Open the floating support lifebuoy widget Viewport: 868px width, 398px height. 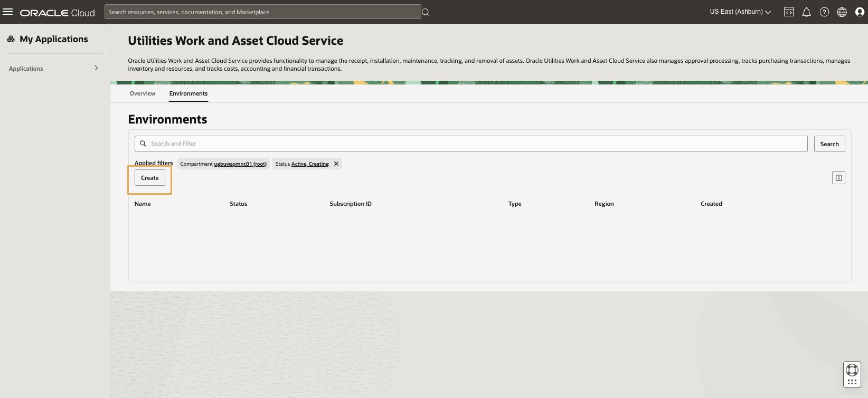(x=852, y=371)
